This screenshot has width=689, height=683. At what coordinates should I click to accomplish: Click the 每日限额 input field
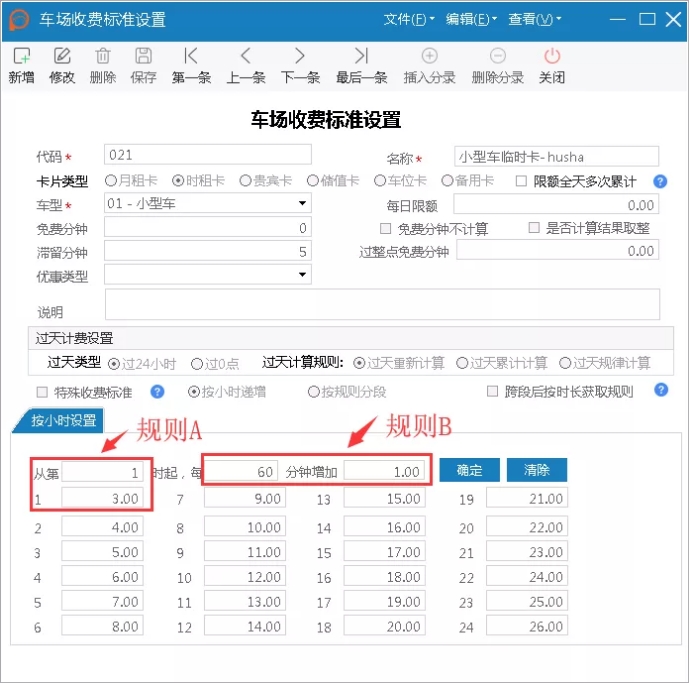pos(556,204)
